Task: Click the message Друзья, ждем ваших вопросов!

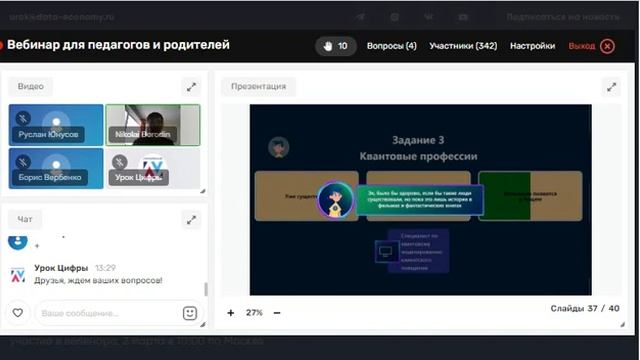Action: (98, 280)
